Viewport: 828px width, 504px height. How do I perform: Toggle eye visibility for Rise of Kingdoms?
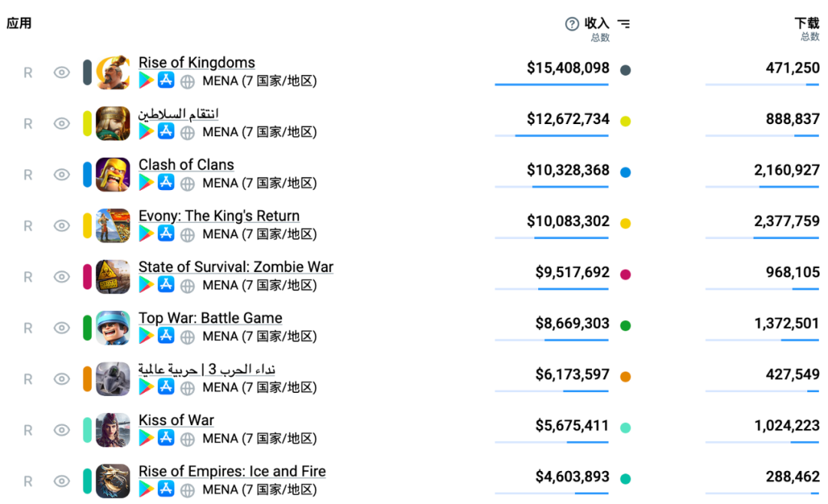click(61, 73)
